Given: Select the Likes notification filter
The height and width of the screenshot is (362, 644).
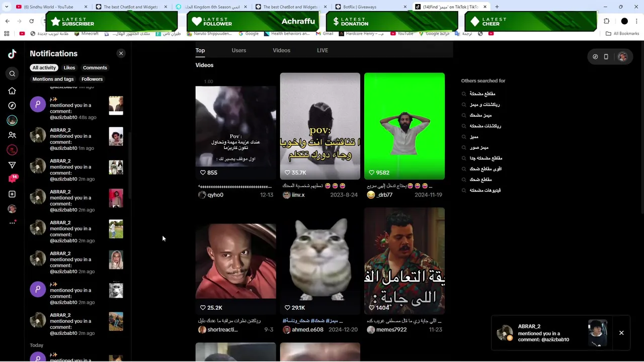Looking at the screenshot, I should (x=69, y=68).
